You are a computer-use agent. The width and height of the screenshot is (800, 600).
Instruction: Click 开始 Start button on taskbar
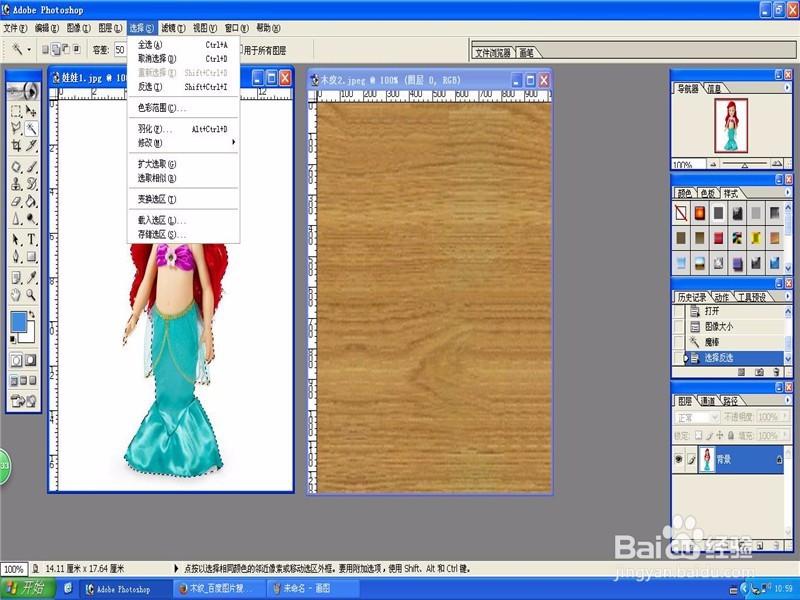tap(28, 588)
